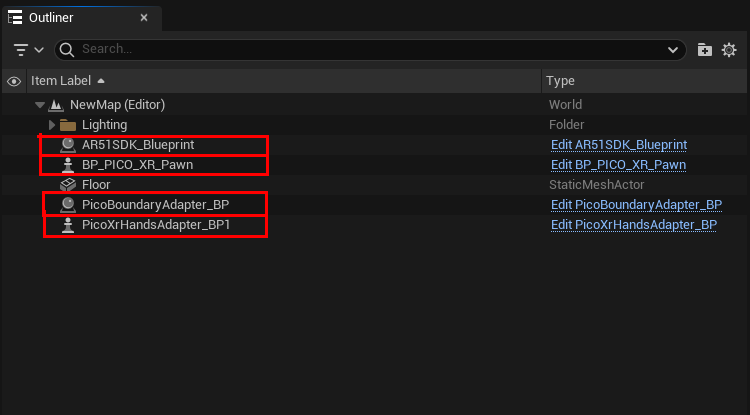Open the Edit BP_PICO_XR_Pawn link
The image size is (750, 415).
click(x=618, y=165)
